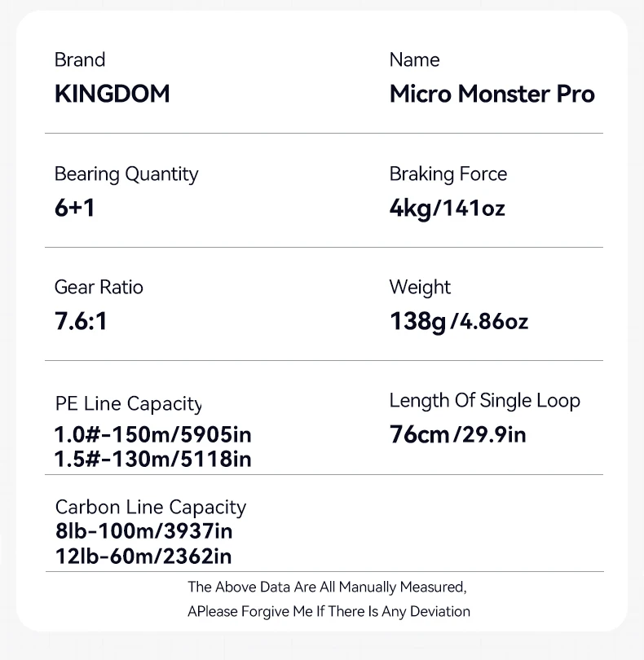This screenshot has width=644, height=660.
Task: Click the "Manually Measured" disclaimer line
Action: click(x=327, y=587)
